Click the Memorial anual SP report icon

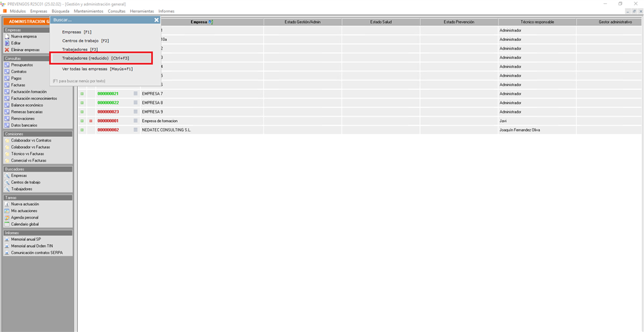click(7, 239)
